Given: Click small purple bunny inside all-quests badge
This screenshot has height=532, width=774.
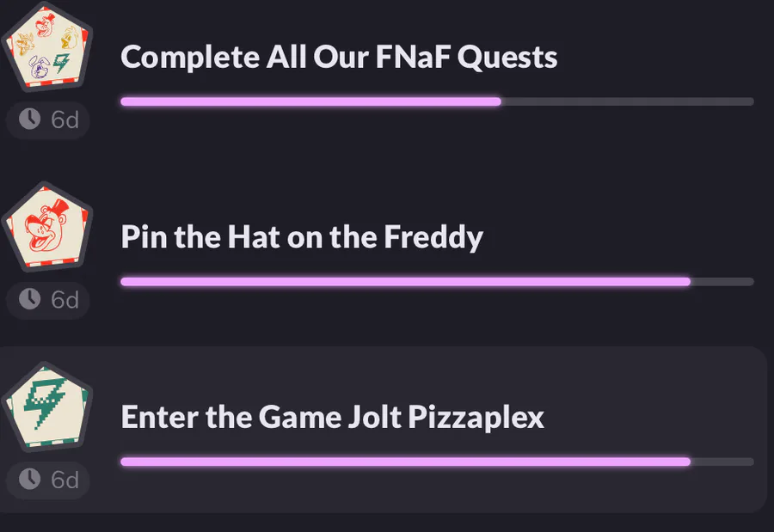Looking at the screenshot, I should click(38, 67).
